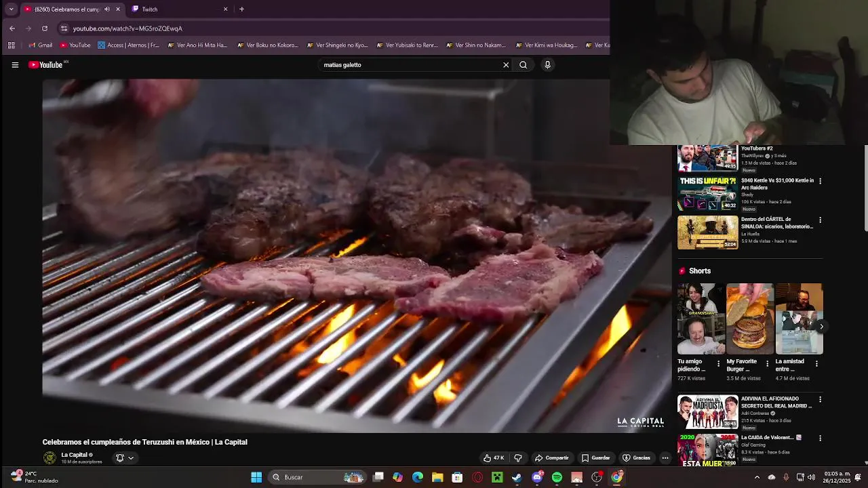868x488 pixels.
Task: Open options for the Arc Raiders Kettle video
Action: tap(820, 181)
